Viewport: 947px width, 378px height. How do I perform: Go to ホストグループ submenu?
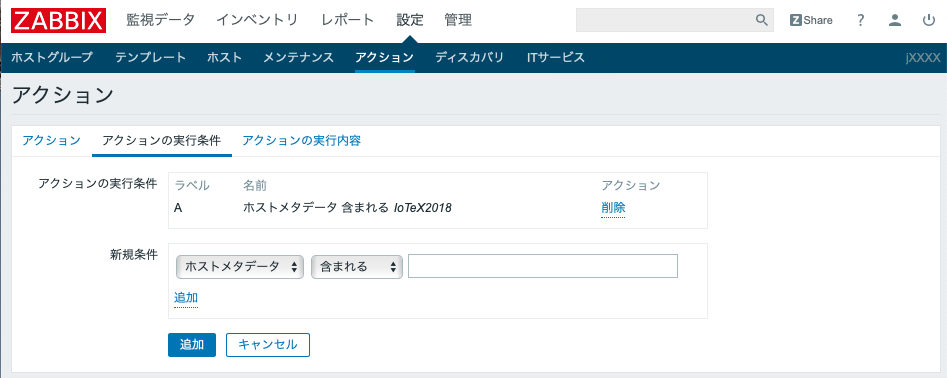52,58
